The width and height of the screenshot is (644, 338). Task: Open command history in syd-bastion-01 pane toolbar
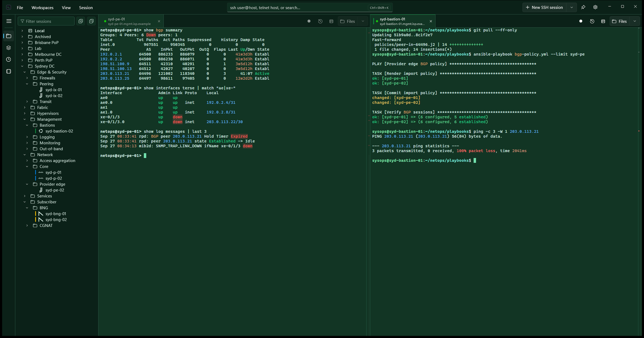click(592, 21)
